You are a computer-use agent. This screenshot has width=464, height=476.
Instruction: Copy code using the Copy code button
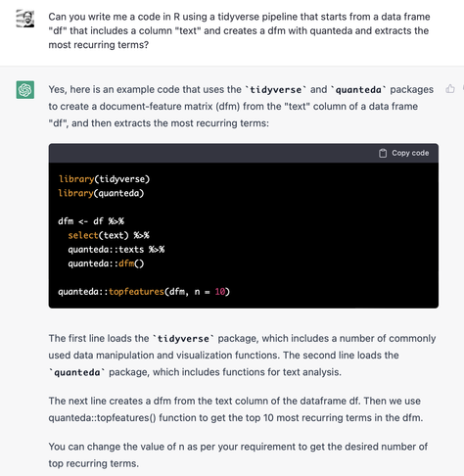[404, 153]
